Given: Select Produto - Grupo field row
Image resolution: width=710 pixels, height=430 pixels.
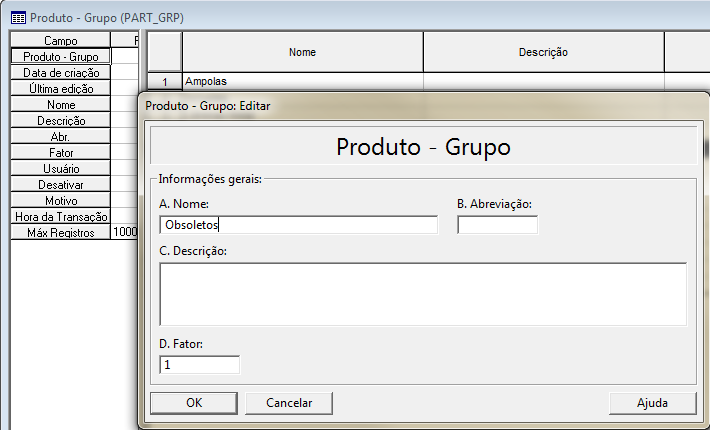Looking at the screenshot, I should coord(61,57).
